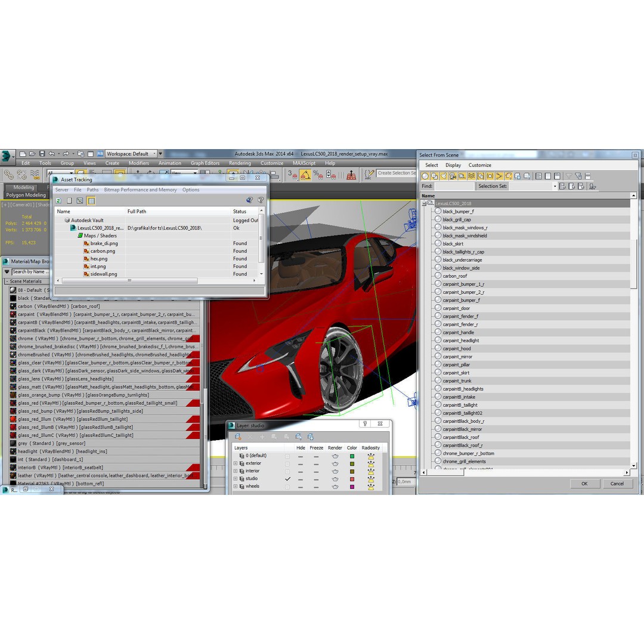Expand the interior layer

tap(236, 471)
